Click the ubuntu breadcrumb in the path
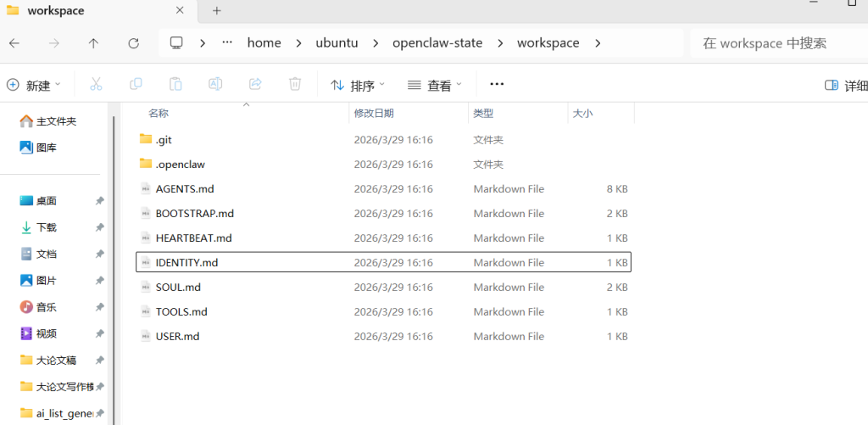 pos(337,43)
